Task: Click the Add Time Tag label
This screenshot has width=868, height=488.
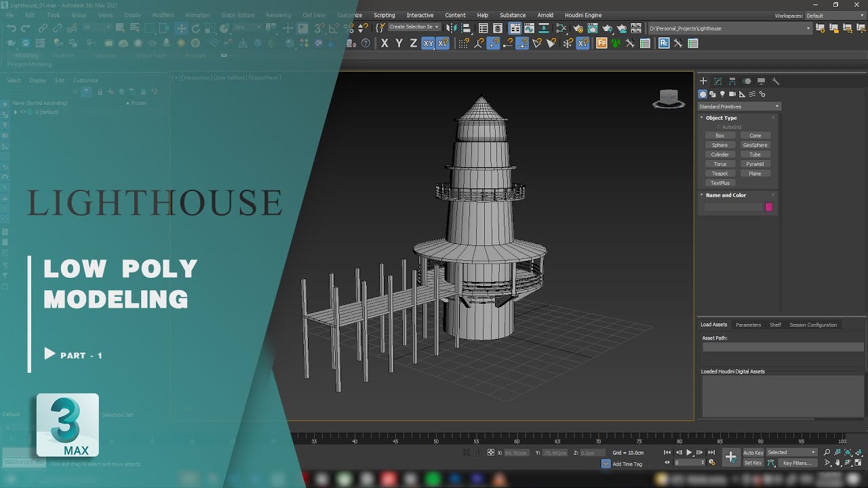Action: (x=627, y=464)
